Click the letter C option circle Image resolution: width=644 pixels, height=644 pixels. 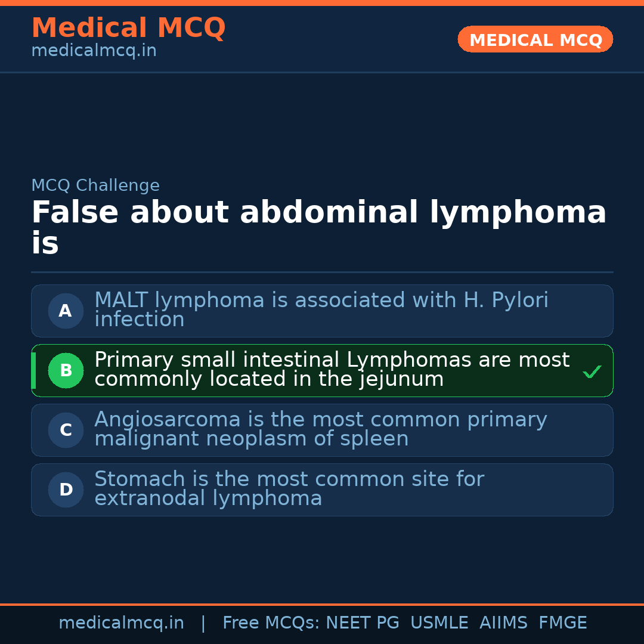(66, 430)
